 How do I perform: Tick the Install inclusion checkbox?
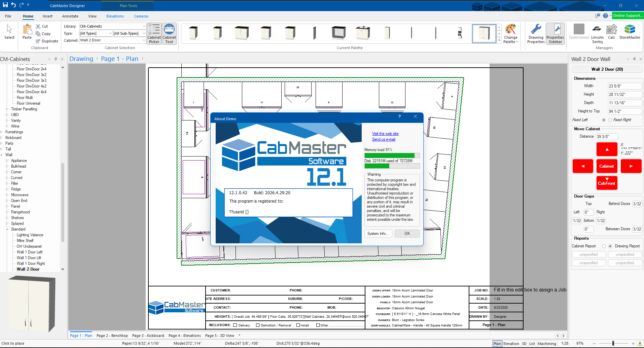click(x=298, y=325)
